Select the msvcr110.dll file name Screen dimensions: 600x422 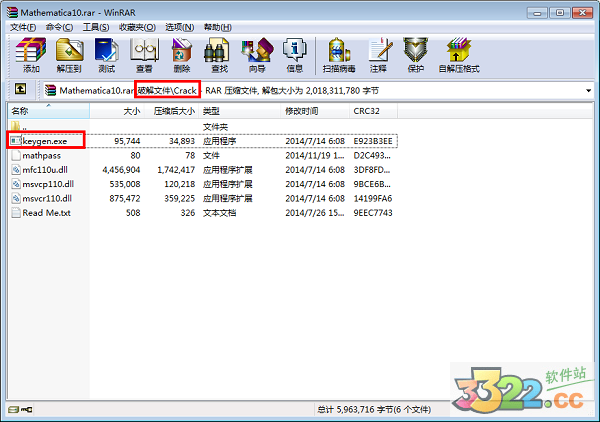47,199
